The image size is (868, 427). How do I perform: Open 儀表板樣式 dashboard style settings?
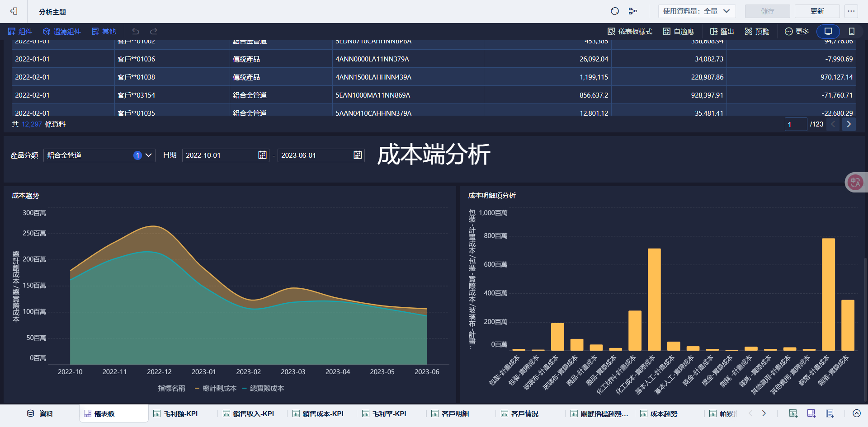(630, 31)
